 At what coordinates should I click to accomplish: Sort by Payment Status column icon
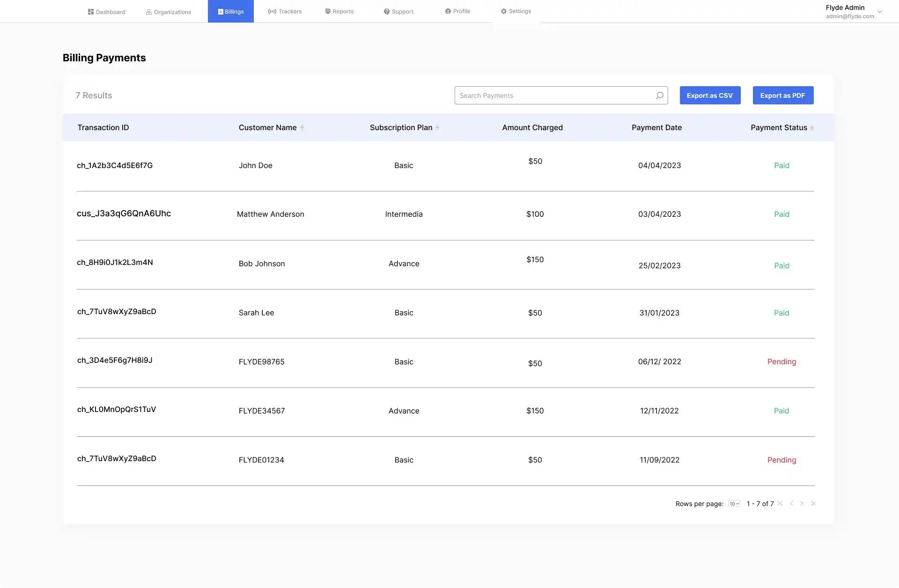(812, 127)
